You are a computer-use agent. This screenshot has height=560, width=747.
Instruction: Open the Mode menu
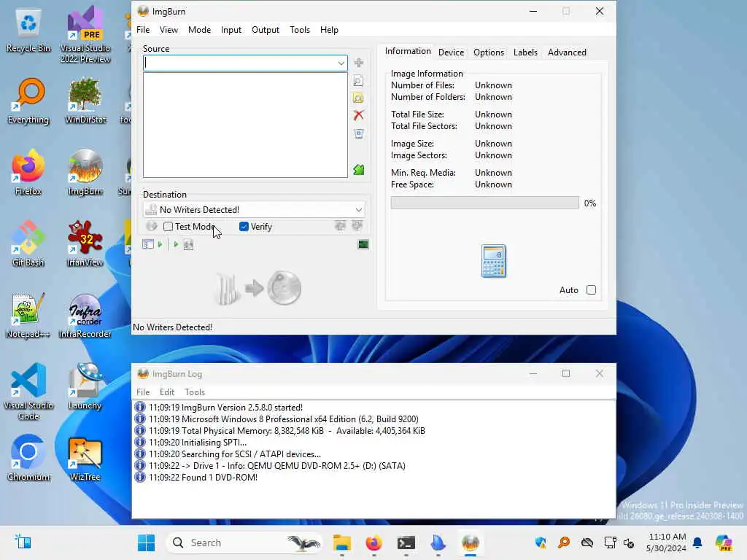(x=199, y=29)
